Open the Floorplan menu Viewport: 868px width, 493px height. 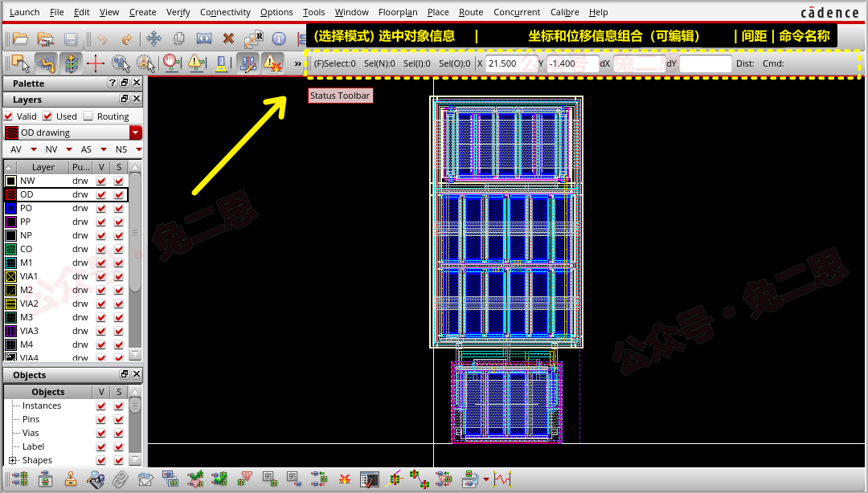(398, 12)
